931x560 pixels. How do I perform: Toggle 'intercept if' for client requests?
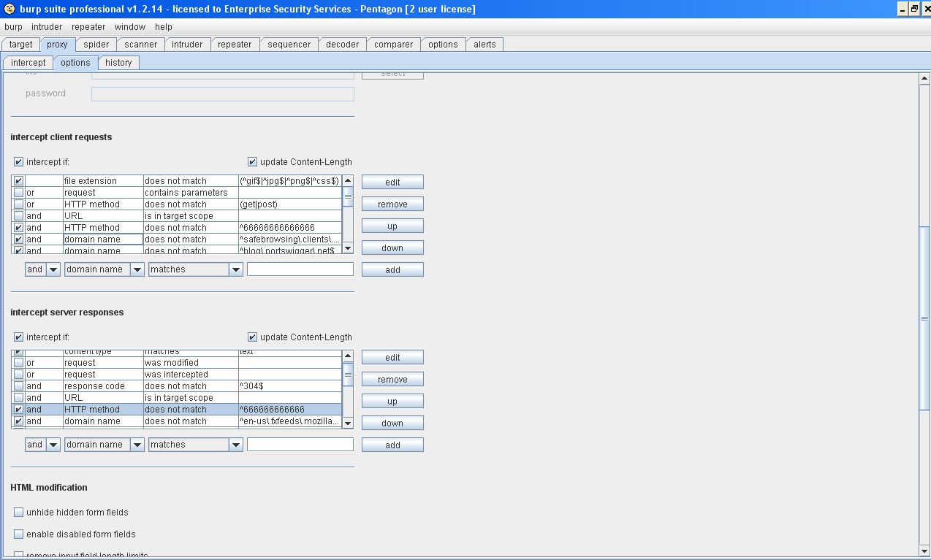coord(19,162)
